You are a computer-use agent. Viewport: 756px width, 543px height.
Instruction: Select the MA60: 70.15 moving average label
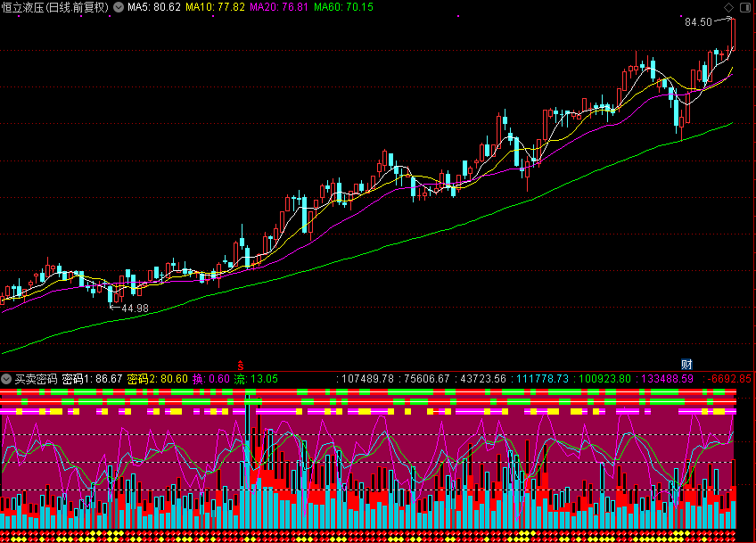(x=343, y=7)
